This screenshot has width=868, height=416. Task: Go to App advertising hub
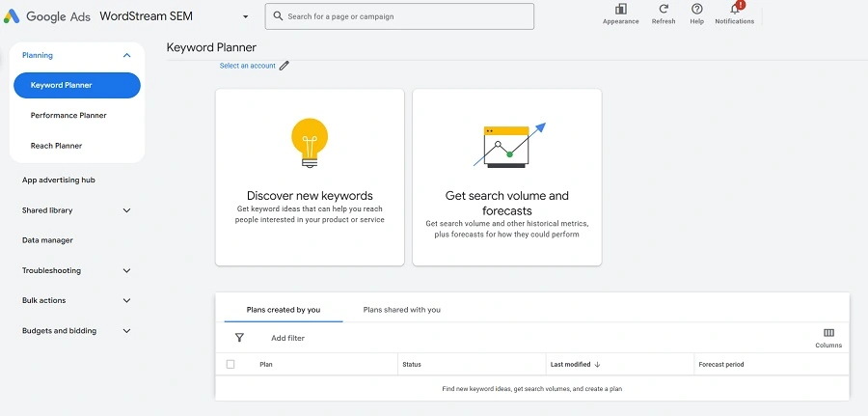coord(59,180)
